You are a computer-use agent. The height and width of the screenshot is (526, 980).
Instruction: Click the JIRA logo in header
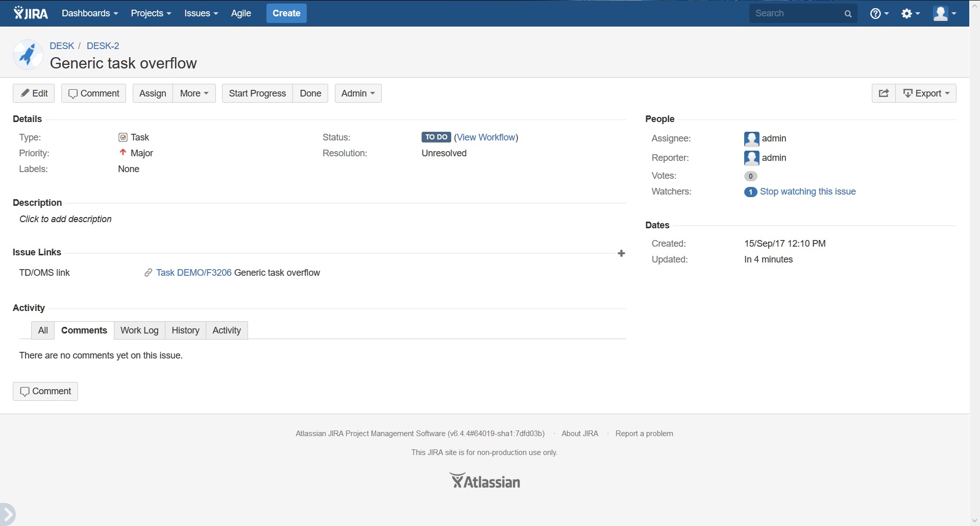[31, 13]
